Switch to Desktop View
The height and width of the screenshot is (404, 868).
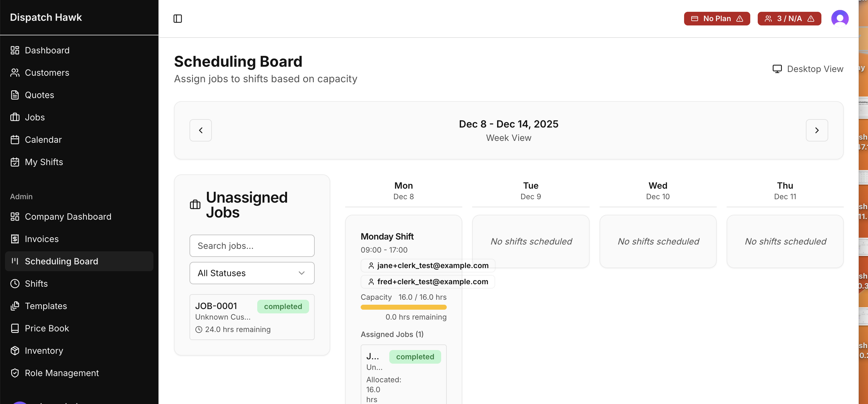coord(808,69)
